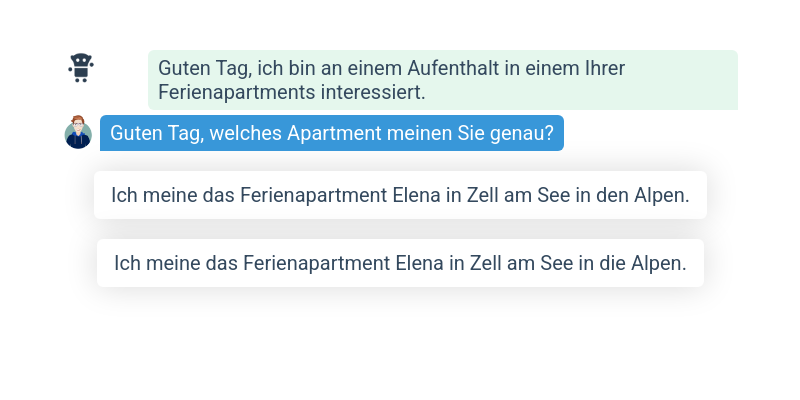Select answer ending with "in die Alpen"

[400, 263]
